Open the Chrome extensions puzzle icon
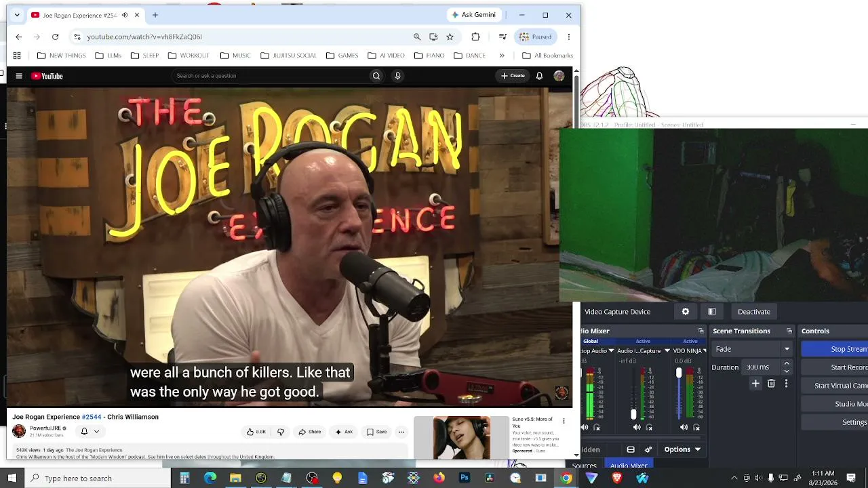This screenshot has width=868, height=488. (475, 37)
